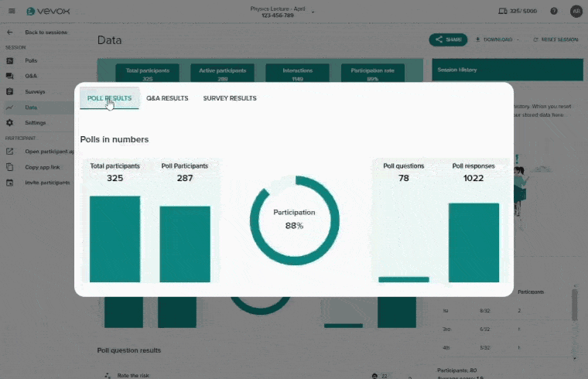Click the Copy app link icon
Viewport: 588px width, 379px height.
(10, 167)
